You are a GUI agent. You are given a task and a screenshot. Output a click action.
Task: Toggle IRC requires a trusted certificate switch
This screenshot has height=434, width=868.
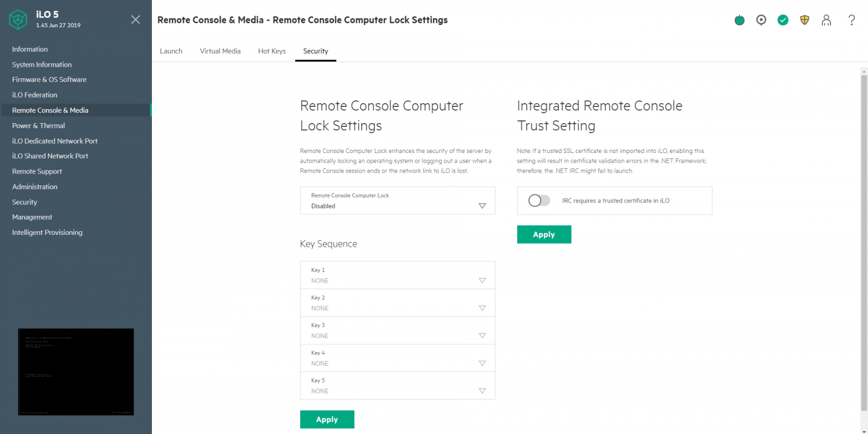pyautogui.click(x=539, y=201)
